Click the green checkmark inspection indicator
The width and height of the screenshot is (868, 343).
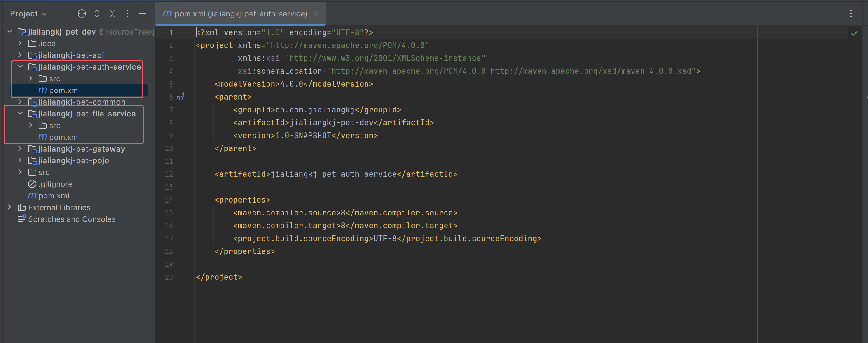[854, 33]
